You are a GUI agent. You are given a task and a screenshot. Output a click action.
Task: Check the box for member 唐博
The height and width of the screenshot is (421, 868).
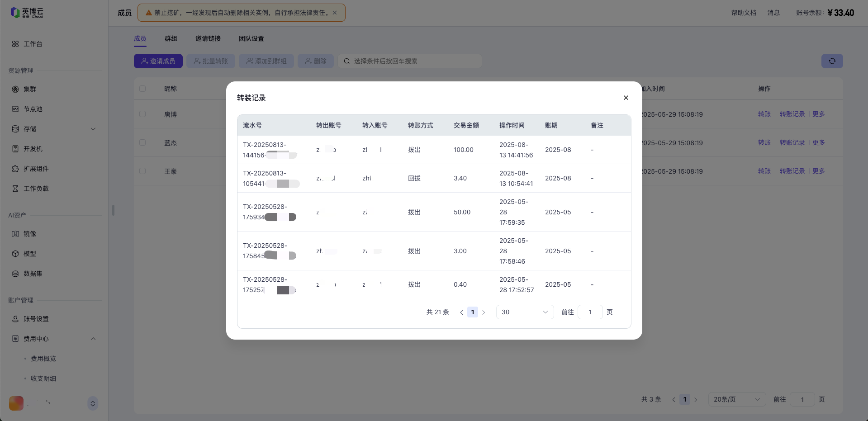coord(142,114)
